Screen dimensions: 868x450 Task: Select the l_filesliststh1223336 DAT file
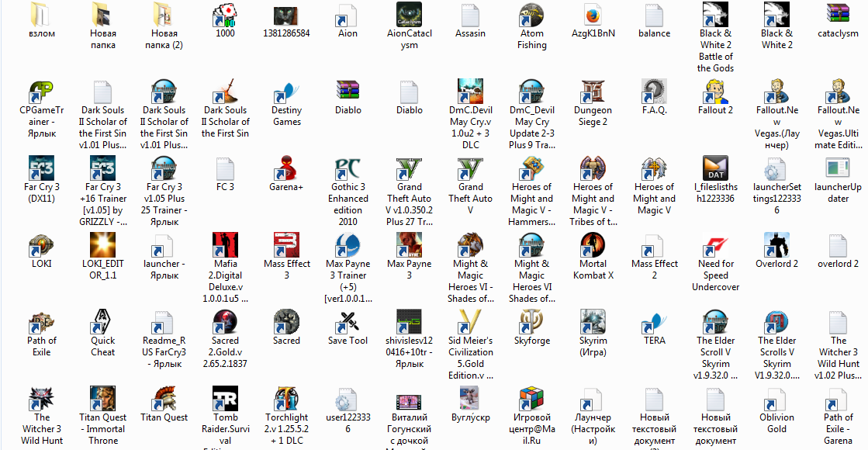(x=716, y=168)
